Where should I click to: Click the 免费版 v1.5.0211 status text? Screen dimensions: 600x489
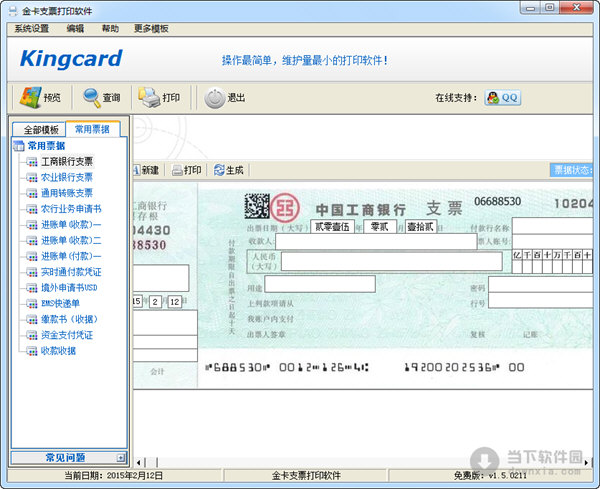tap(490, 476)
